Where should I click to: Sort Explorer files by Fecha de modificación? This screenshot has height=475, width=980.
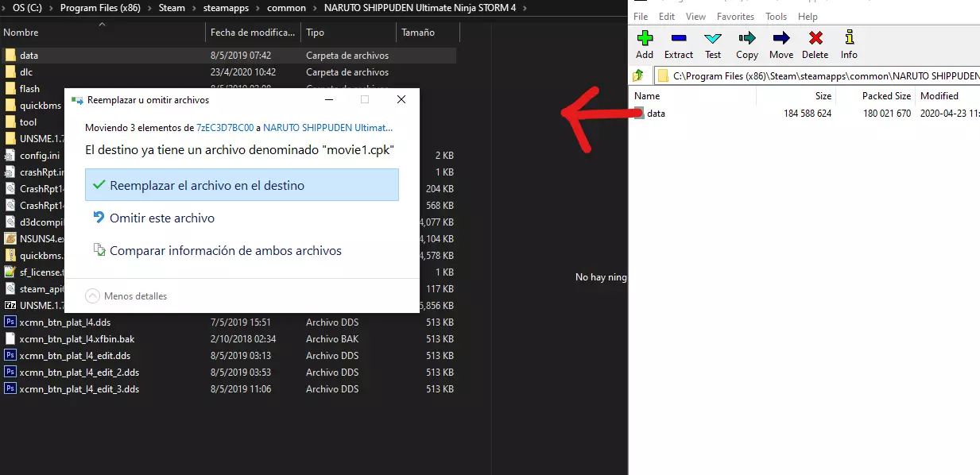[x=253, y=33]
